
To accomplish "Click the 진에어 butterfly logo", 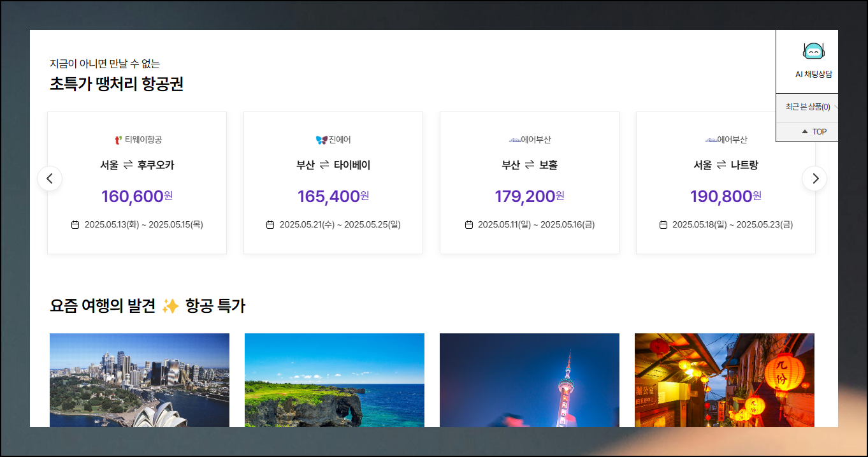I will (x=321, y=140).
